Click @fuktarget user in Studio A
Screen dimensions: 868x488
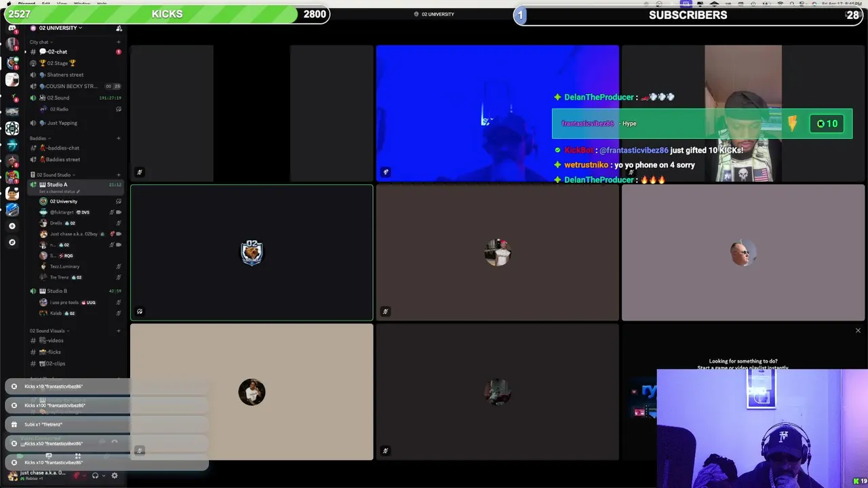click(x=79, y=212)
